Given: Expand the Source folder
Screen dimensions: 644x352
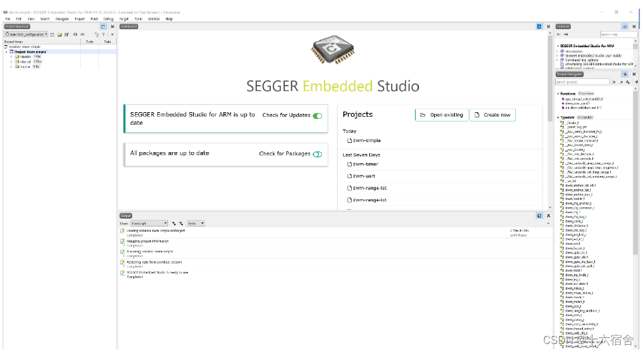Looking at the screenshot, I should (x=11, y=66).
